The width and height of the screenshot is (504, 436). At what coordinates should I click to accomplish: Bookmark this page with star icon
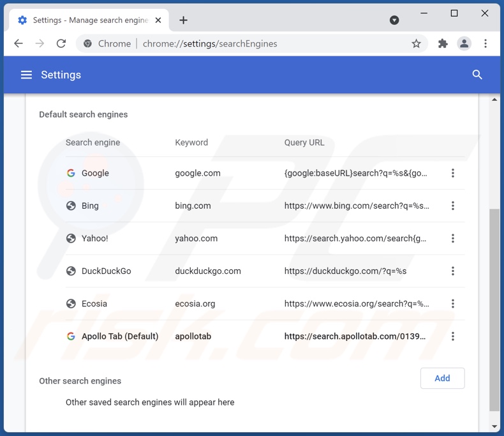(416, 43)
